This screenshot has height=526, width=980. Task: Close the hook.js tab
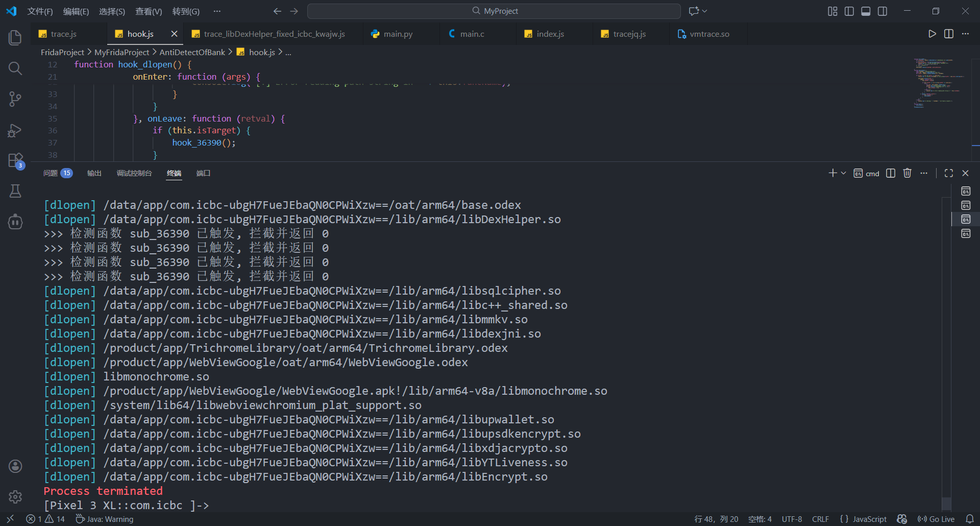pos(174,34)
